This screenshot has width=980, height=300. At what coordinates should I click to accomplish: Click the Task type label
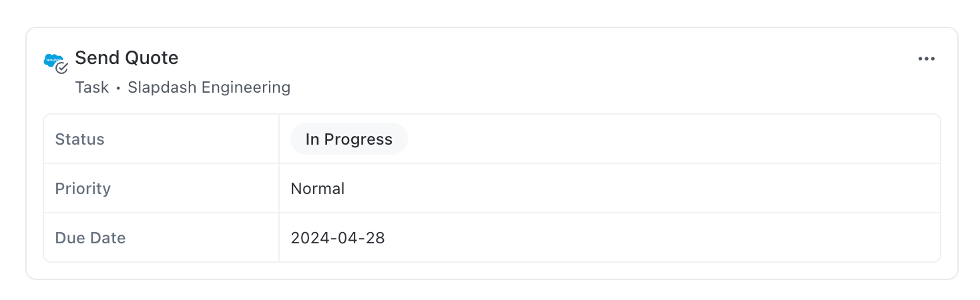click(91, 87)
